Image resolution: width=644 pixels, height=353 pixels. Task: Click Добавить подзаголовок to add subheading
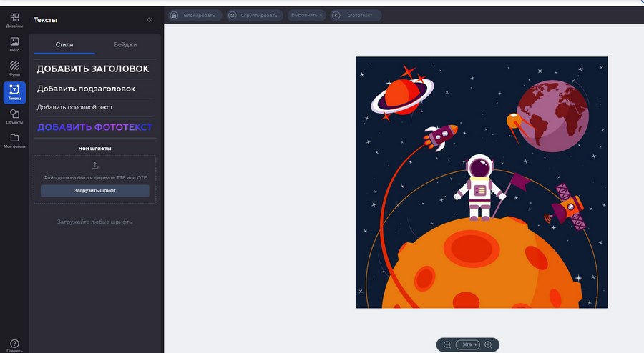point(87,89)
